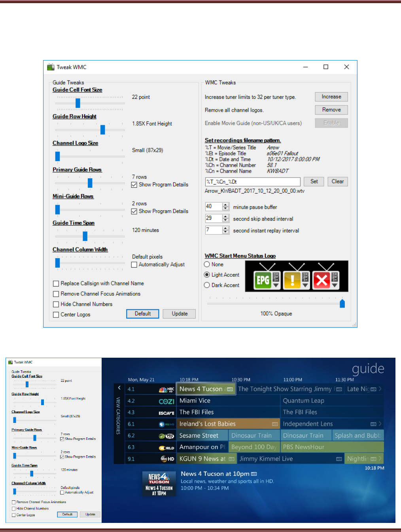Select Ireland's Lost Babies guide cell
This screenshot has width=401, height=532.
(x=228, y=424)
